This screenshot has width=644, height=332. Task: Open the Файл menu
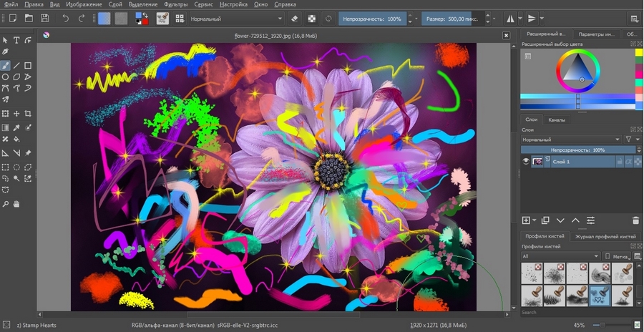pyautogui.click(x=11, y=4)
